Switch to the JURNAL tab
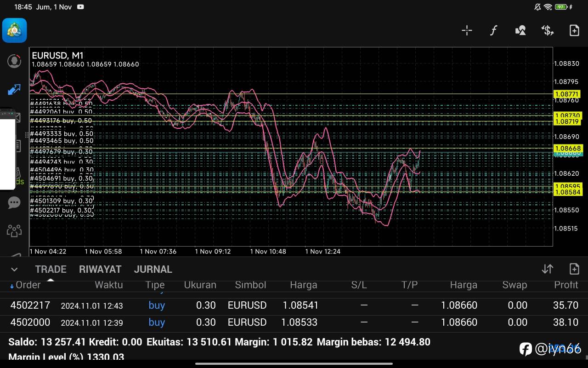588x368 pixels. point(153,270)
